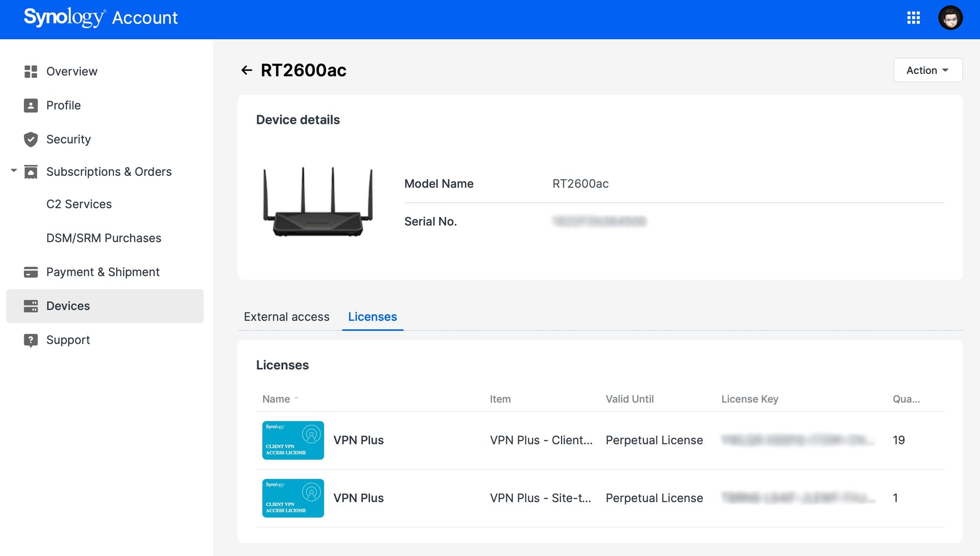
Task: Click the Item column header
Action: [x=500, y=399]
